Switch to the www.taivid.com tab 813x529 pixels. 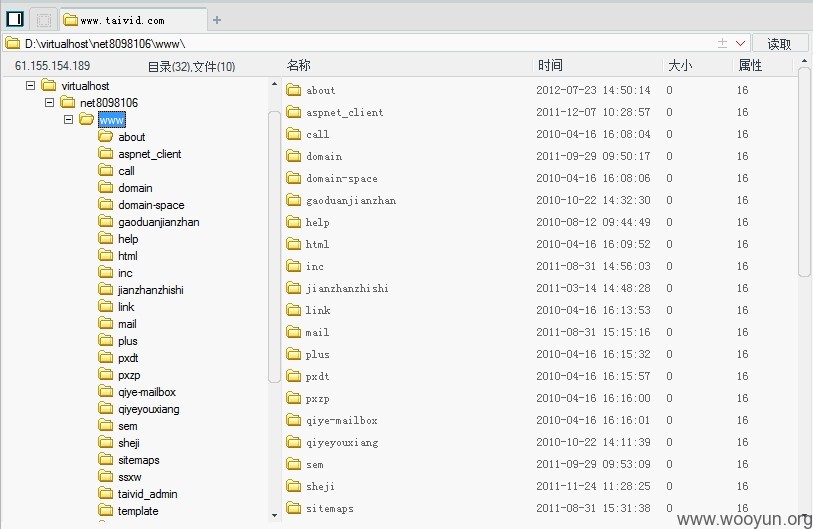[133, 20]
